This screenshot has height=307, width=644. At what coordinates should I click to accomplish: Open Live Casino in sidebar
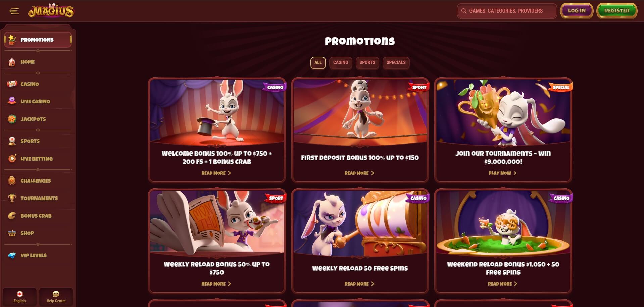coord(35,101)
